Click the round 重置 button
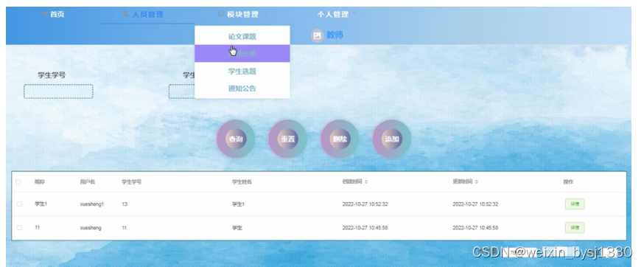Viewport: 644px width, 267px height. 287,139
